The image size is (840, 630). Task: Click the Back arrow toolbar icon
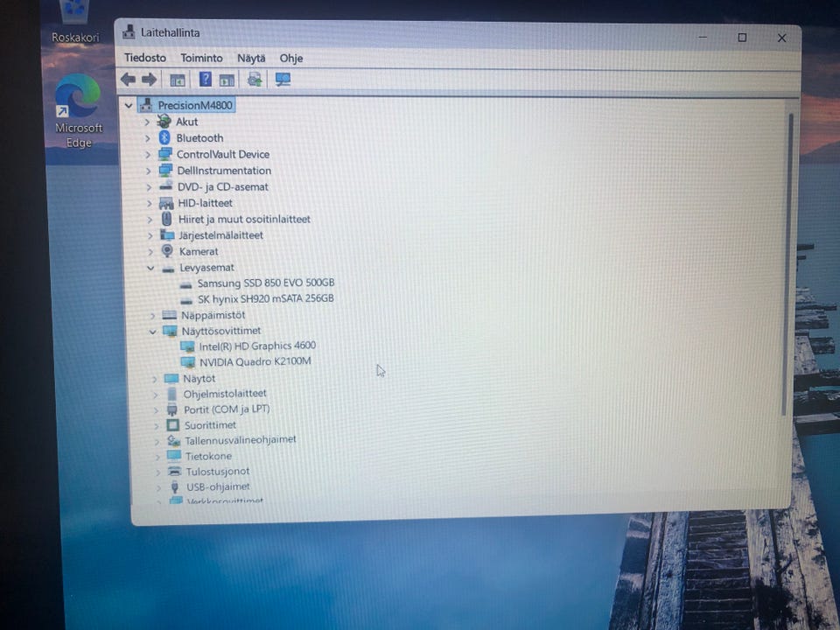[x=128, y=80]
